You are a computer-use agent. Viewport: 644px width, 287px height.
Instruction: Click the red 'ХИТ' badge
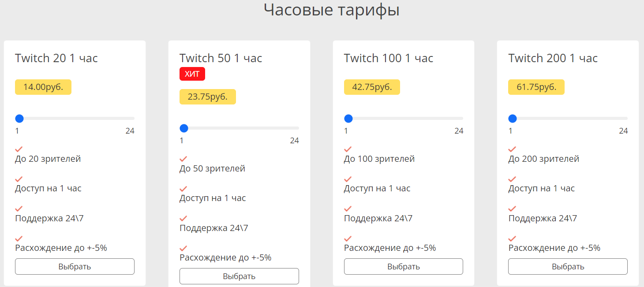192,74
